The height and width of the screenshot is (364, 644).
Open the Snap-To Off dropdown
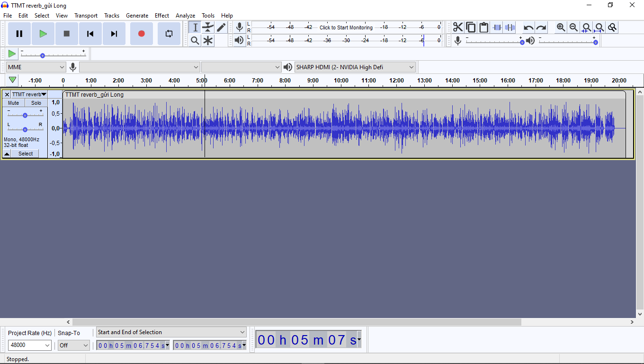click(73, 345)
